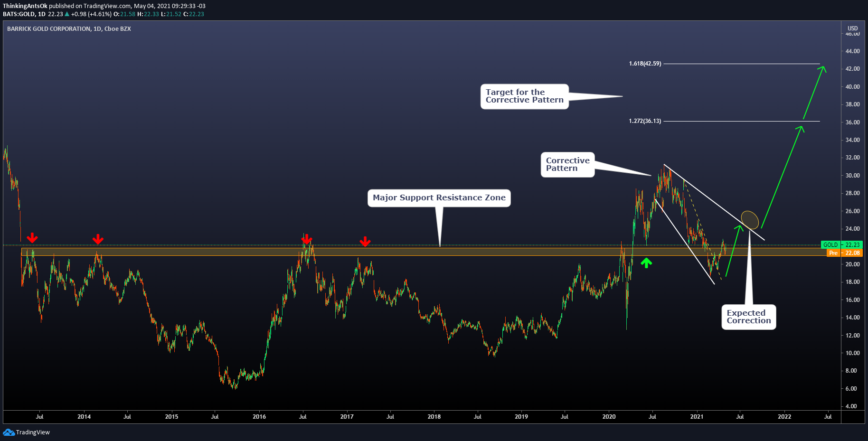
Task: Click the green up-arrow marker below support zone
Action: [x=646, y=263]
